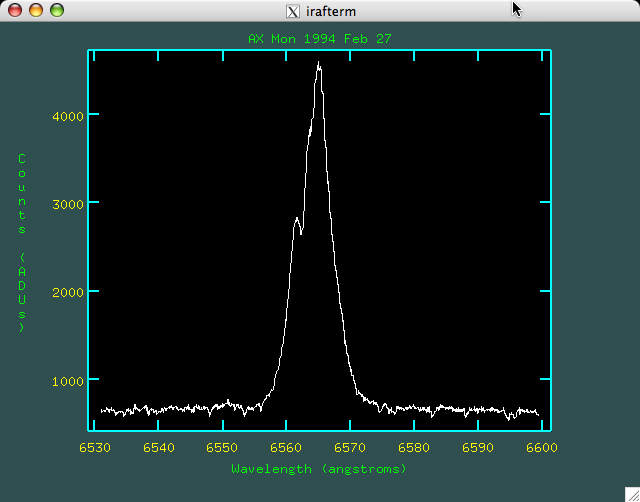Click the Wavelength (angstroms) axis label
This screenshot has width=640, height=502.
tap(319, 469)
